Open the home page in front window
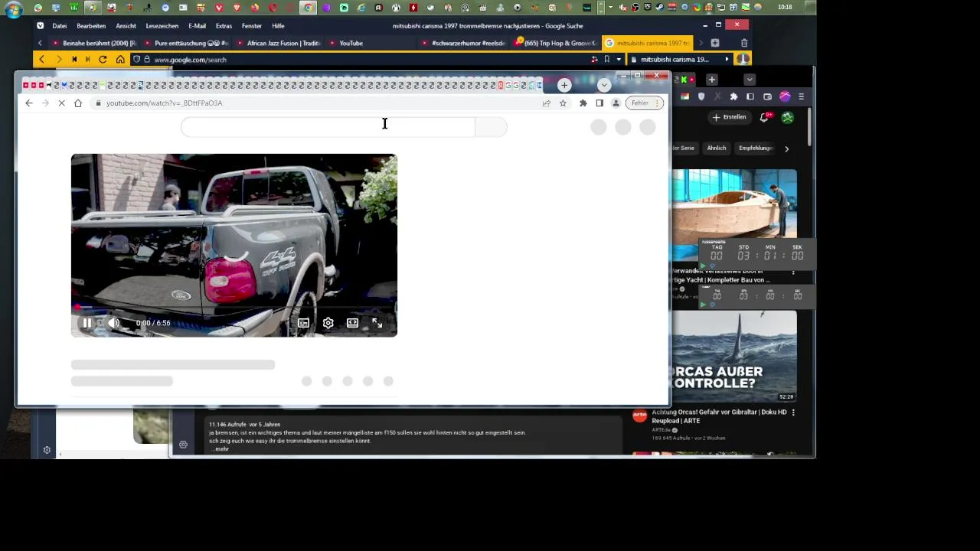 [x=78, y=103]
